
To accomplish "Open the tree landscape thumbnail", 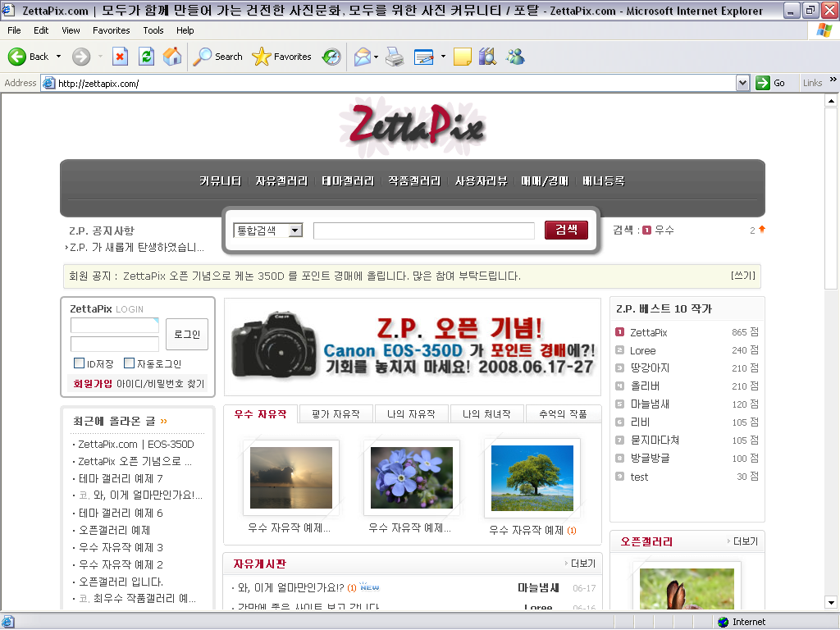I will [532, 478].
